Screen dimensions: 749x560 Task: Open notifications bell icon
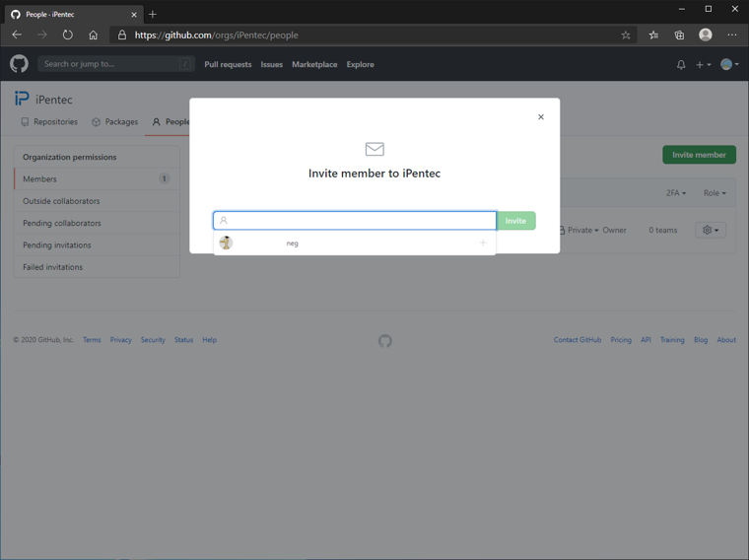(x=681, y=64)
